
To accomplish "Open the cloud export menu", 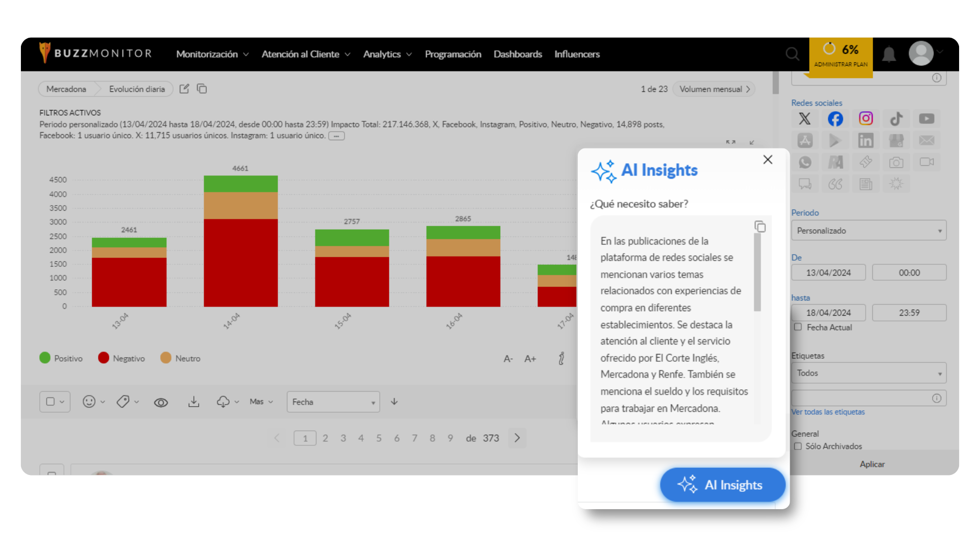I will [228, 402].
